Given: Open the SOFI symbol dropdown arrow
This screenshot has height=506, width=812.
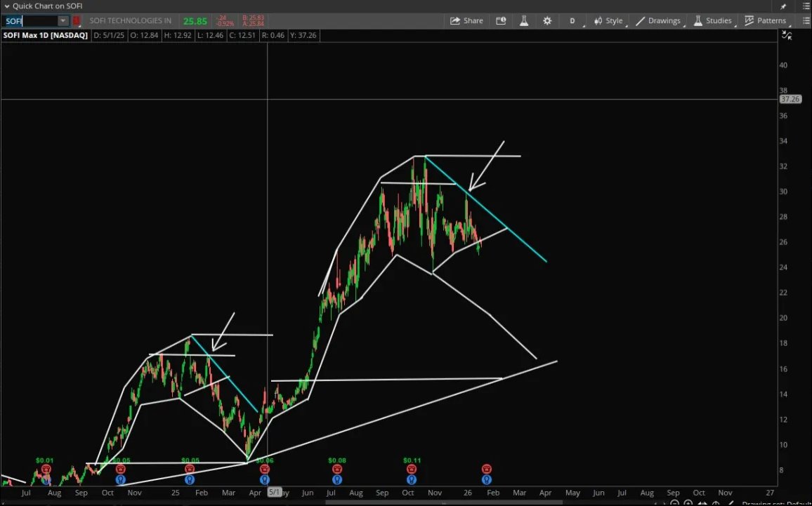Looking at the screenshot, I should pyautogui.click(x=63, y=20).
